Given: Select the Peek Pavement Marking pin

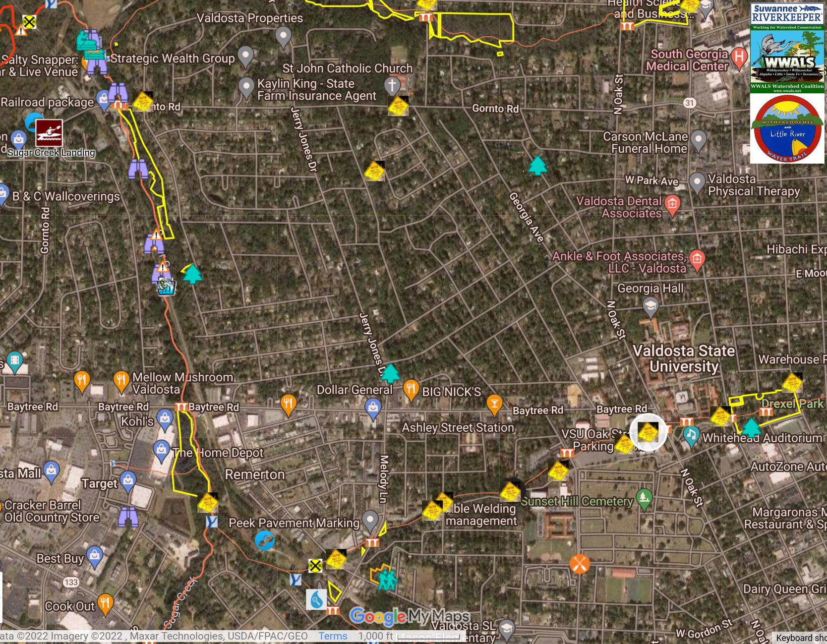Looking at the screenshot, I should [370, 522].
